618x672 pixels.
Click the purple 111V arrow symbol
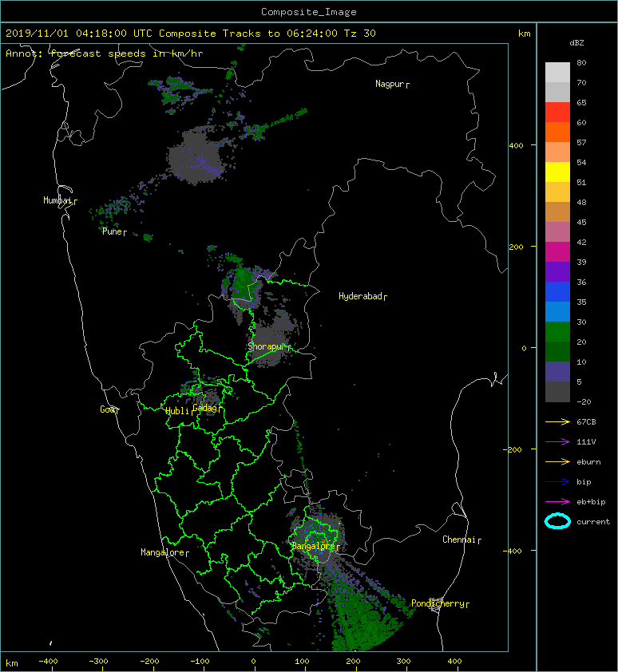coord(557,442)
